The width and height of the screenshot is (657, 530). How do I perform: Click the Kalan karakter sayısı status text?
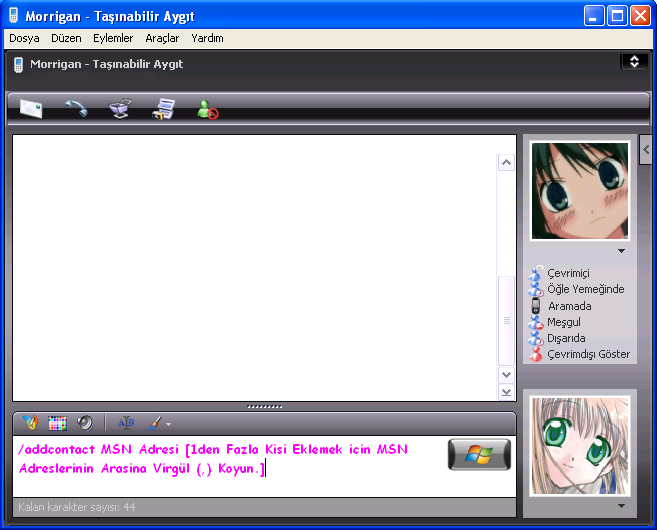[77, 507]
